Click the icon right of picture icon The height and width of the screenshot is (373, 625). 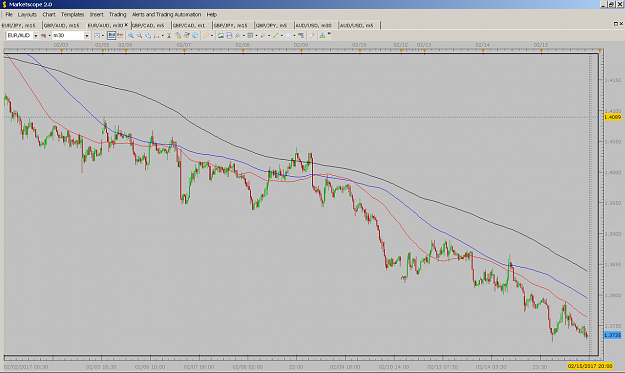(229, 35)
